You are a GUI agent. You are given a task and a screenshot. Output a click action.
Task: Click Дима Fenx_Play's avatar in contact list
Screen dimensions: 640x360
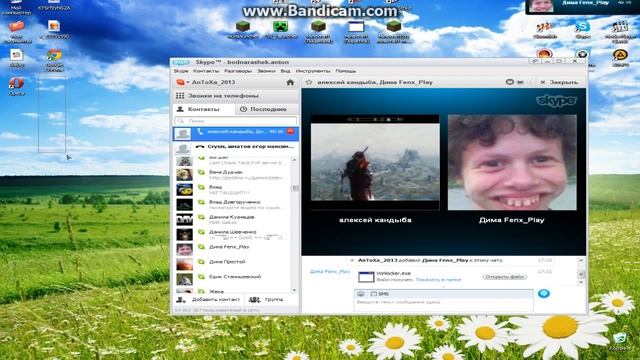coord(184,249)
